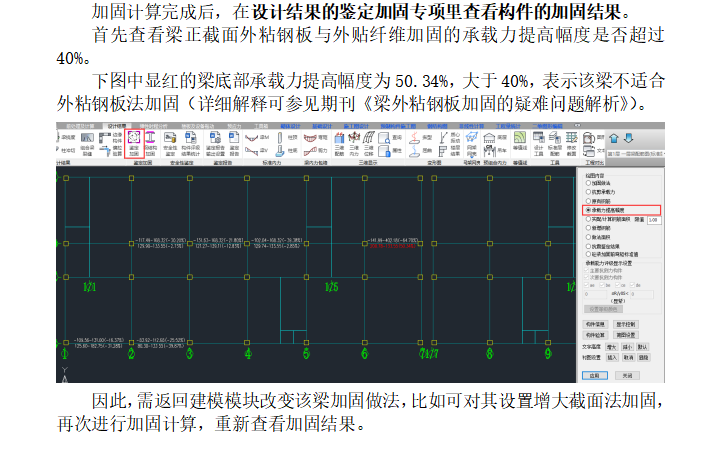
Task: Open 设计工具
Action: click(539, 144)
